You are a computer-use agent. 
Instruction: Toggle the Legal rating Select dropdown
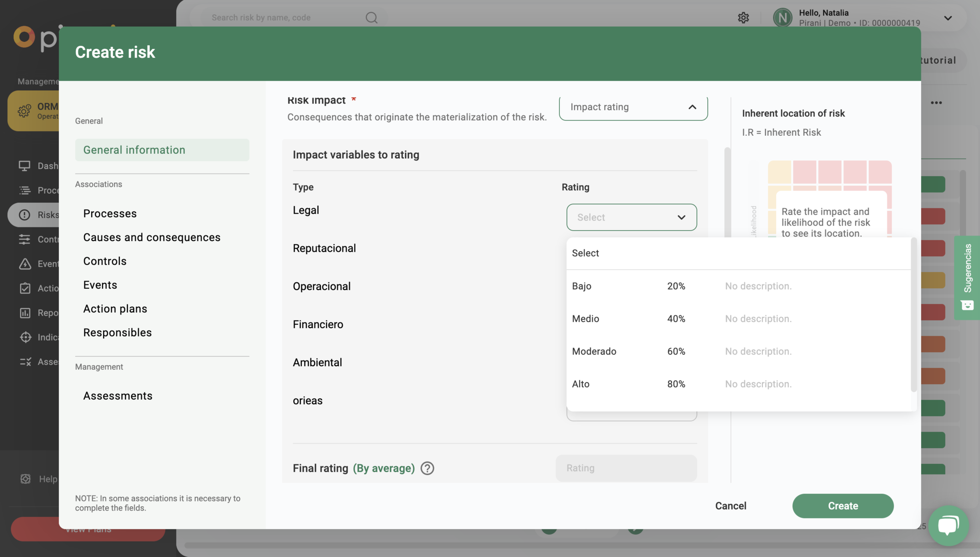pyautogui.click(x=632, y=217)
